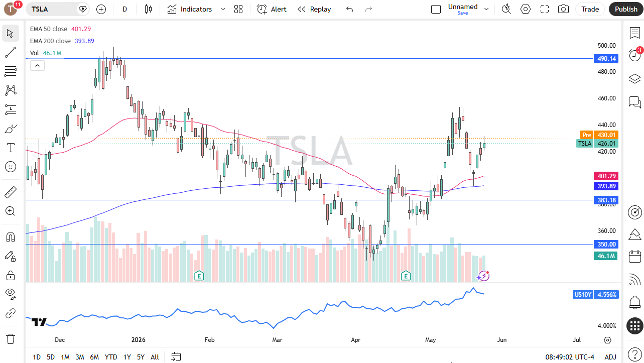644x363 pixels.
Task: Open chart settings hexagon icon
Action: (x=526, y=9)
